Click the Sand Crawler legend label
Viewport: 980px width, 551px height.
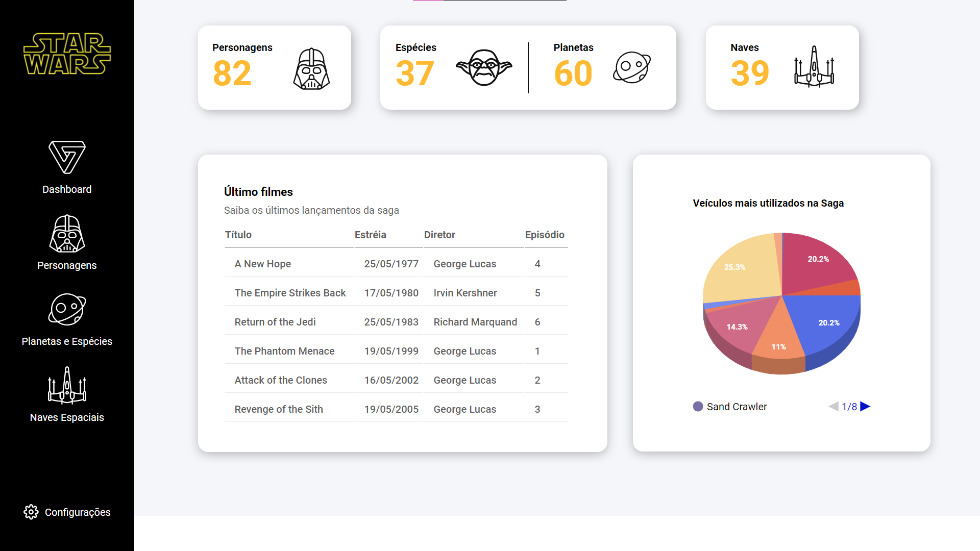(x=737, y=407)
